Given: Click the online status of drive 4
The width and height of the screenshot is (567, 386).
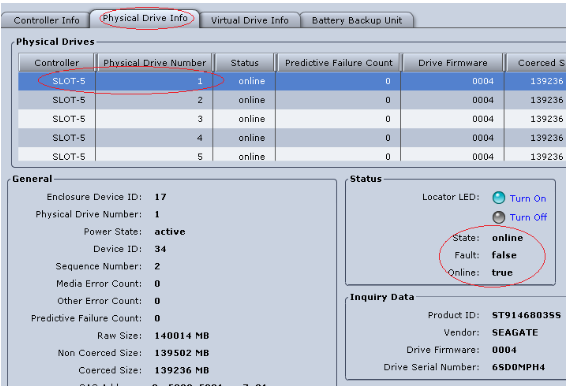Looking at the screenshot, I should click(x=244, y=138).
